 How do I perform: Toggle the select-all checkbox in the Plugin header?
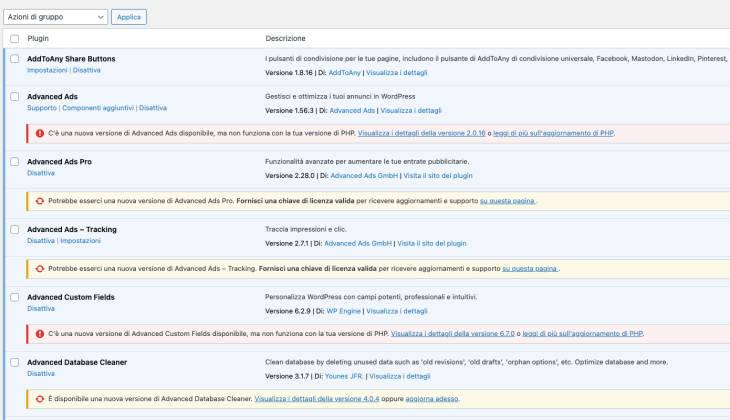[15, 39]
